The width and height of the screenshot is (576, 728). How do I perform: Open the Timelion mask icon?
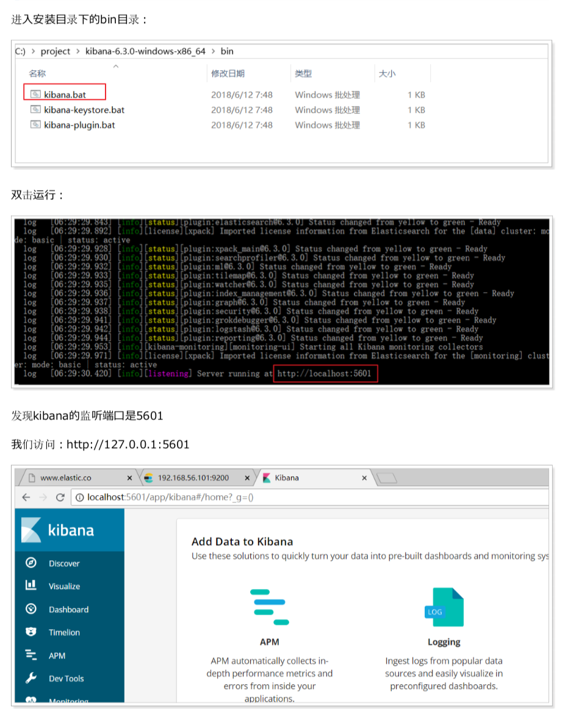(31, 632)
